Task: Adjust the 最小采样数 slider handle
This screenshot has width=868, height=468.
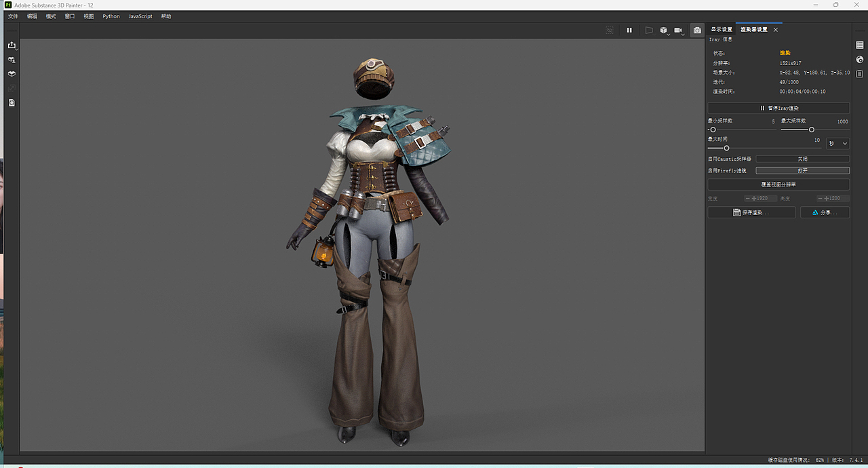Action: coord(713,130)
